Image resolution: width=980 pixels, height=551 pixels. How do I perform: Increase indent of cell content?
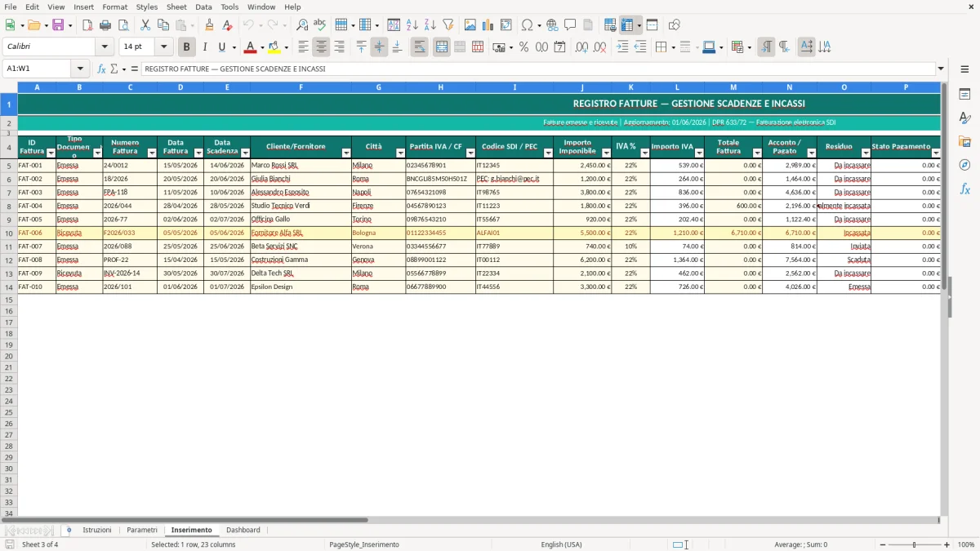622,47
